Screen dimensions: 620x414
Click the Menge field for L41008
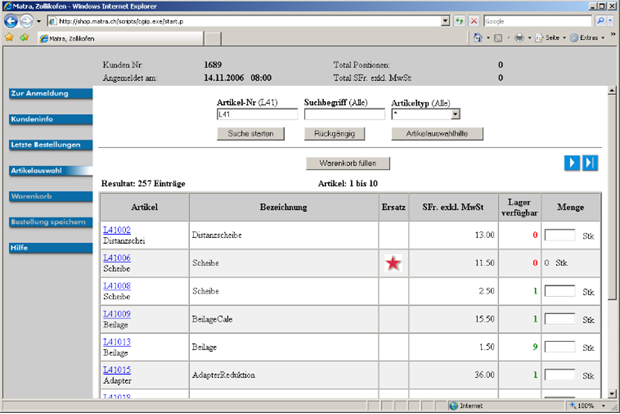pos(560,291)
